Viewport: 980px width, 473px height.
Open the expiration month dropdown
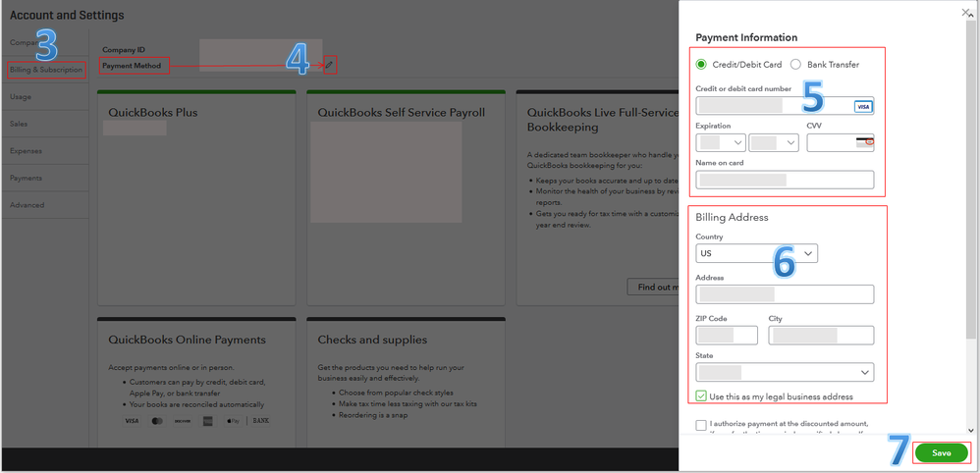pyautogui.click(x=721, y=142)
